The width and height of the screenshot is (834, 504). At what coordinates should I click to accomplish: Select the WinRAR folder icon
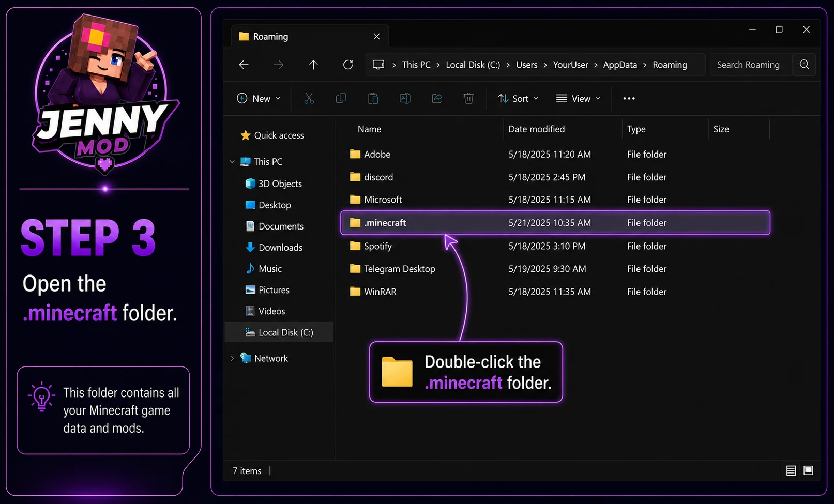[x=355, y=292]
